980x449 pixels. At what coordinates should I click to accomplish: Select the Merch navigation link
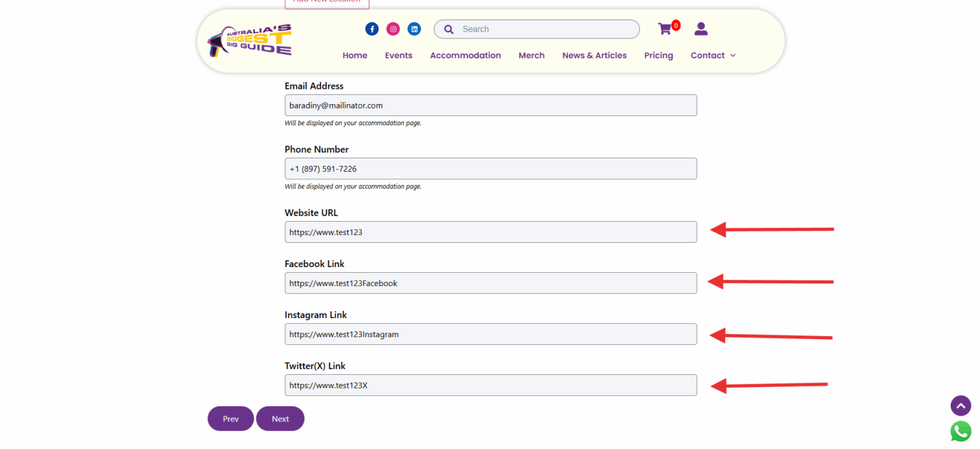(531, 55)
